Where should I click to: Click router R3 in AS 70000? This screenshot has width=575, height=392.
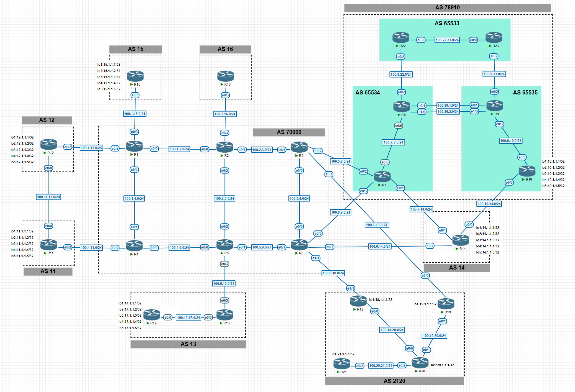299,147
